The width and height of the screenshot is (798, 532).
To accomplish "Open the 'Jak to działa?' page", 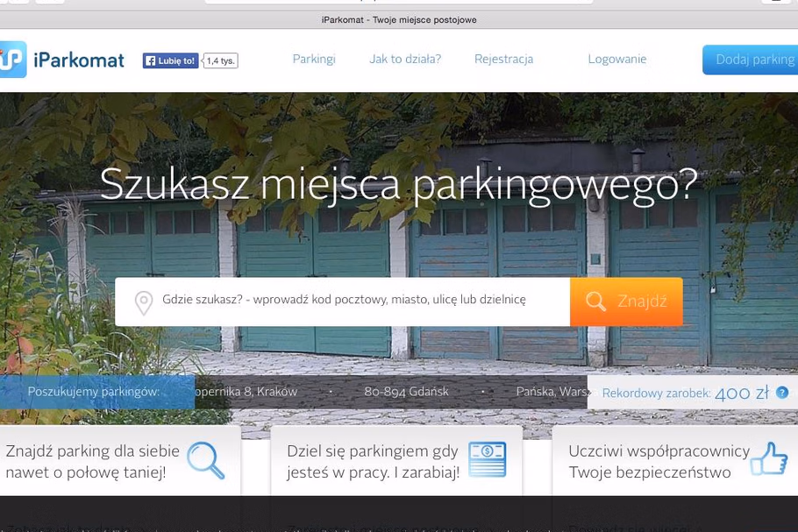I will click(405, 59).
